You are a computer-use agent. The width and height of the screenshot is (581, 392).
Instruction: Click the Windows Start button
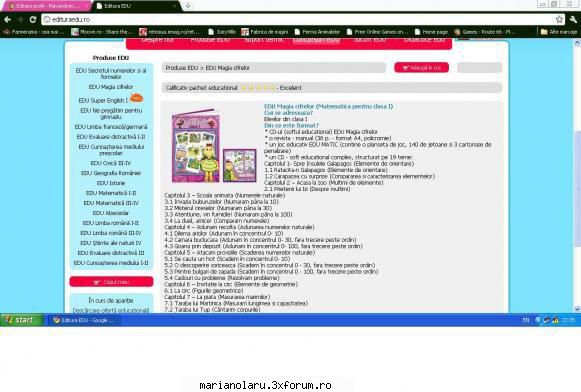(x=21, y=320)
